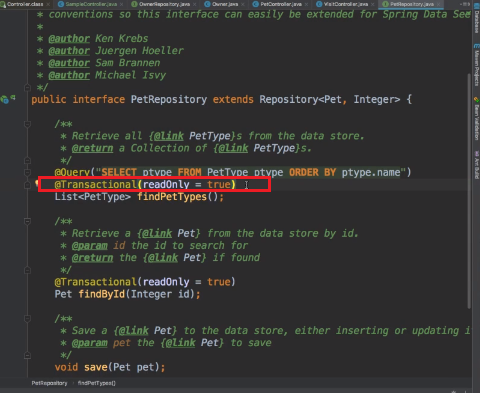Click 'ptype.name' in the query
Screen dimensions: 480x393
coord(371,172)
